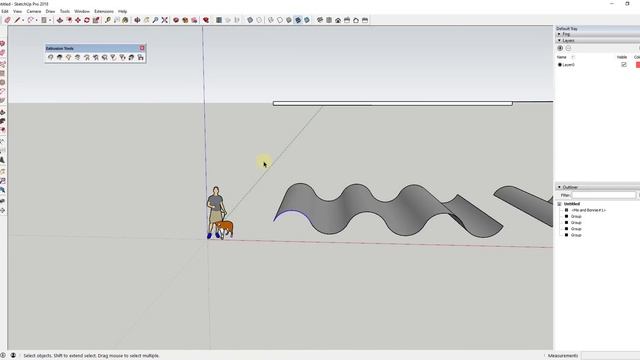Select the Line pencil tool
640x360 pixels.
(17, 20)
